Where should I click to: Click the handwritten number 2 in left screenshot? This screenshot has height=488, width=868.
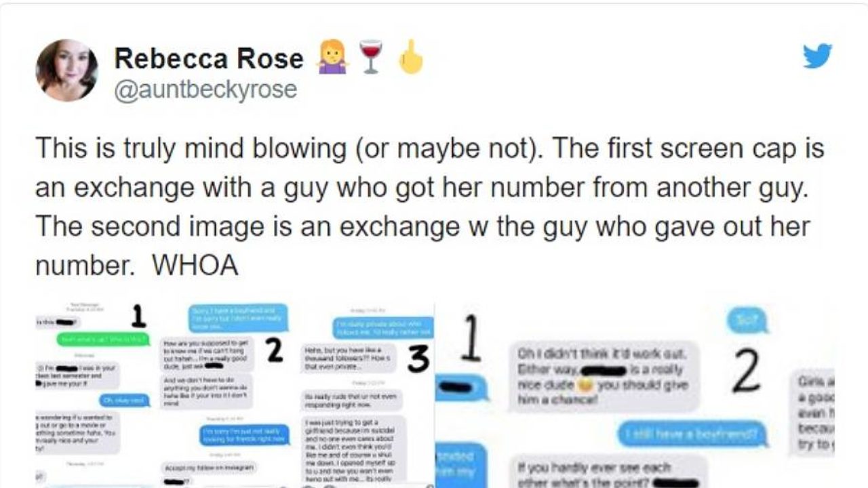click(x=273, y=350)
